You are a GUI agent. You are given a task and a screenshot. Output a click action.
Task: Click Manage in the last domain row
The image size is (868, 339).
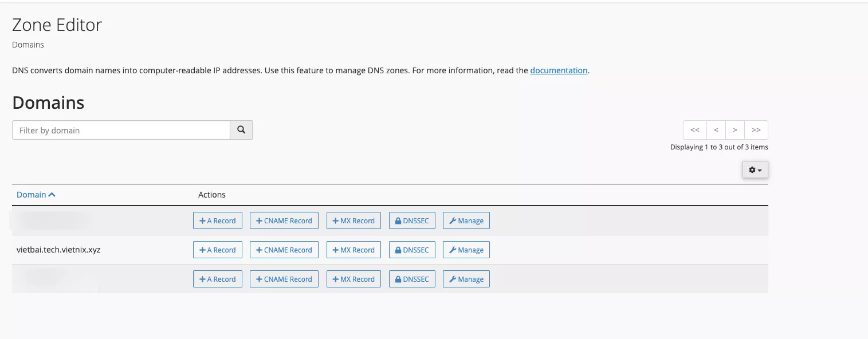click(x=466, y=279)
